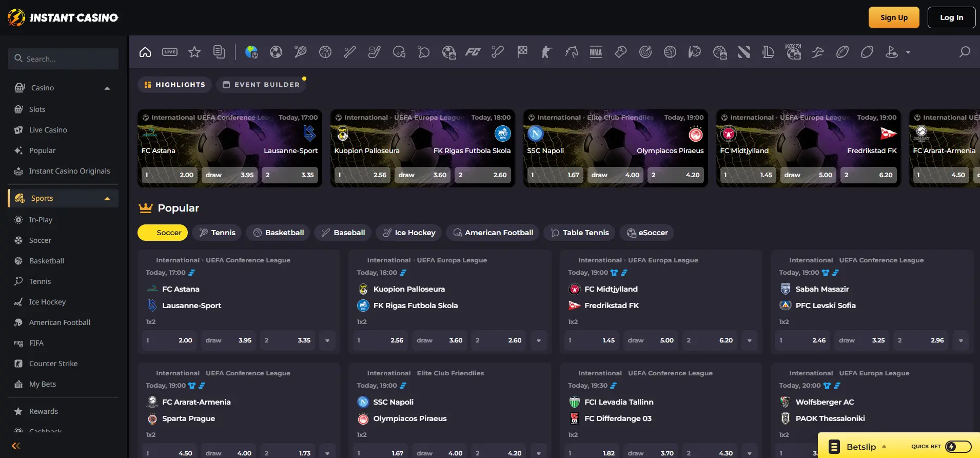Collapse the Sports sidebar section
The height and width of the screenshot is (458, 980).
click(x=107, y=199)
